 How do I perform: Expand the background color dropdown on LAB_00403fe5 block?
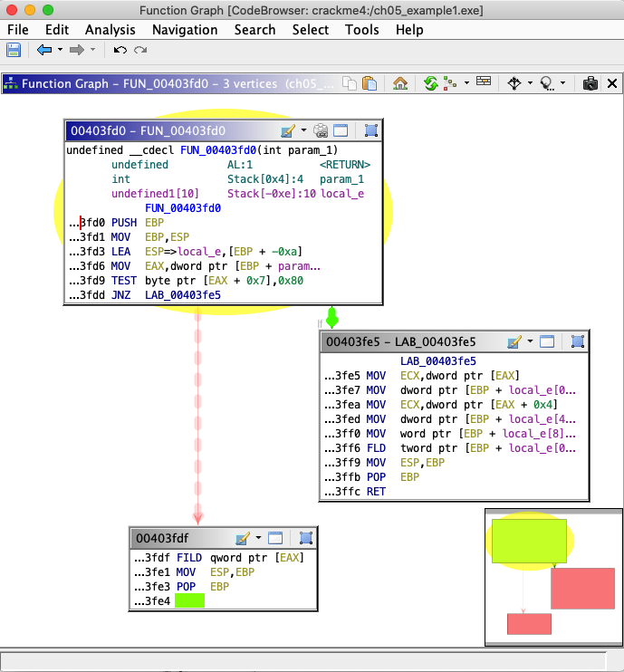pos(529,341)
